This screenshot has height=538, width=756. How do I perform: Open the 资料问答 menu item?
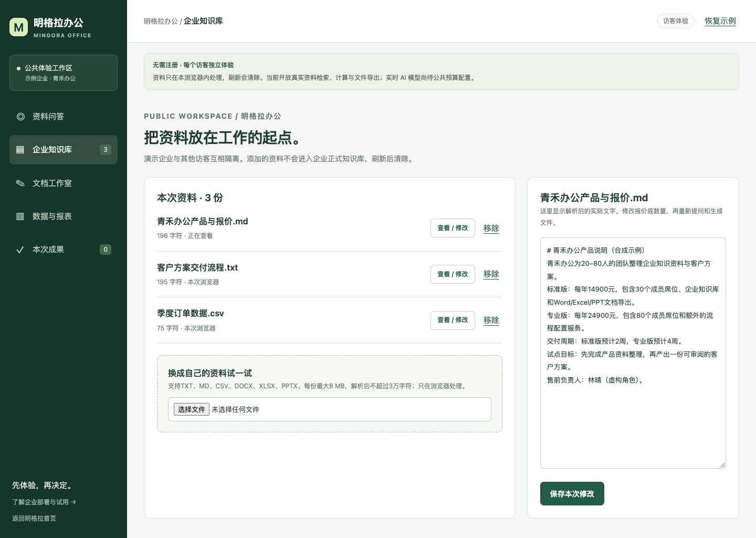coord(64,117)
